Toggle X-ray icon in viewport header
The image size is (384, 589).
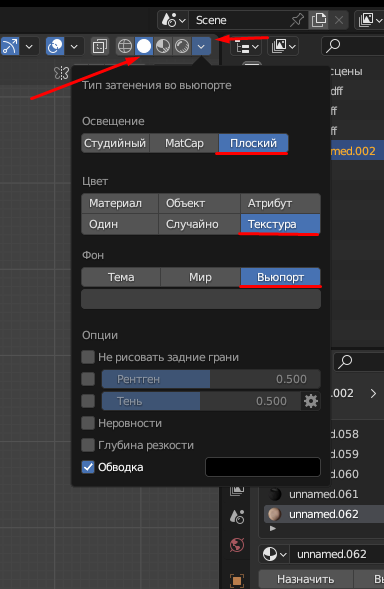tap(100, 47)
